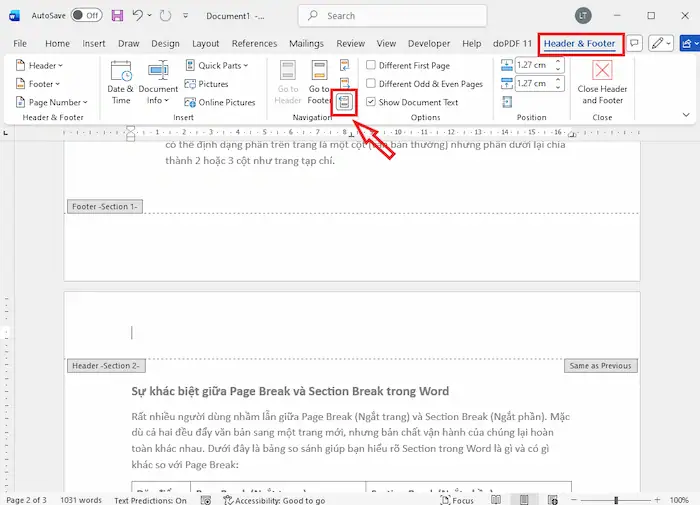Click Go to Footer icon
This screenshot has height=505, width=700.
[x=319, y=80]
